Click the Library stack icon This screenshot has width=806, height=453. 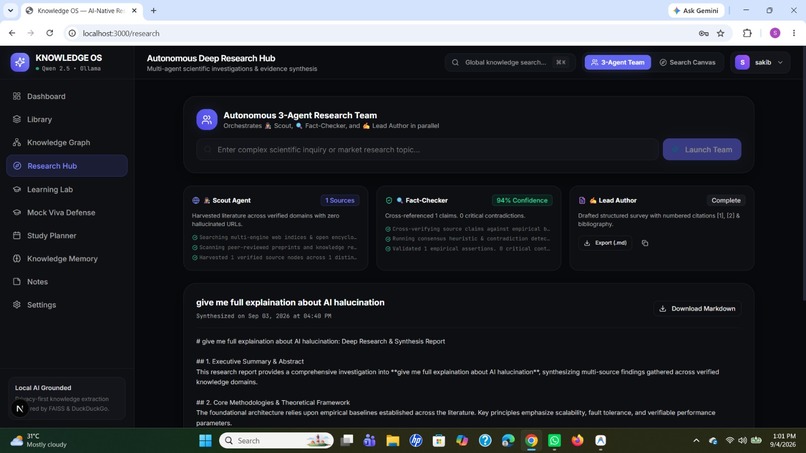pos(17,119)
